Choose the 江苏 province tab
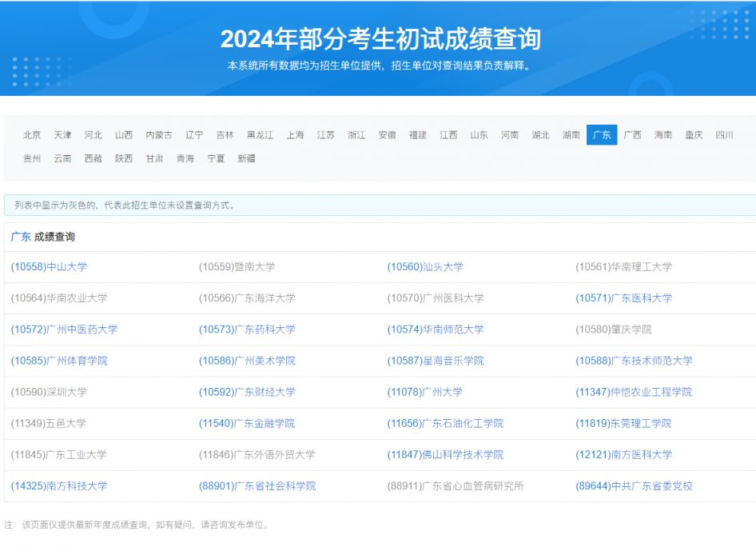 click(326, 135)
